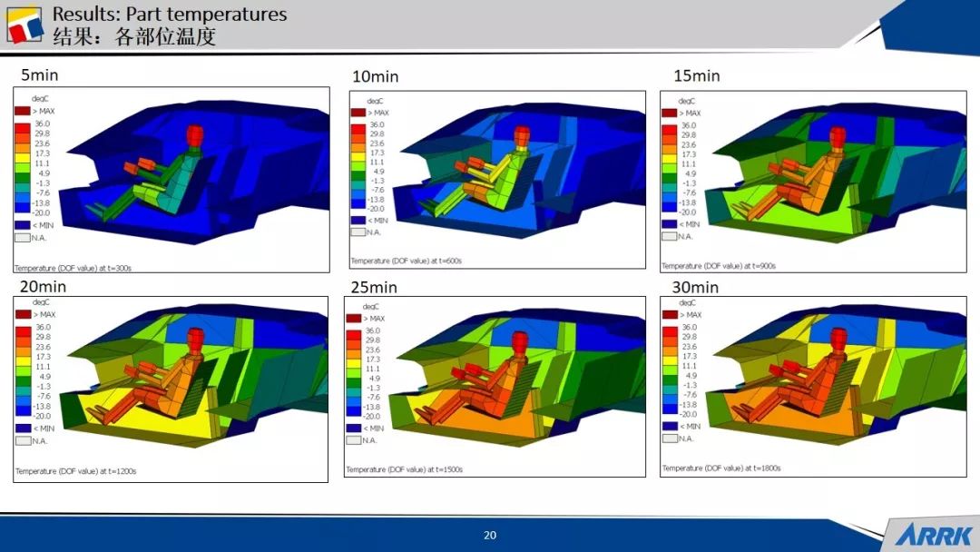
Task: Click the '25min' heading label
Action: (375, 288)
